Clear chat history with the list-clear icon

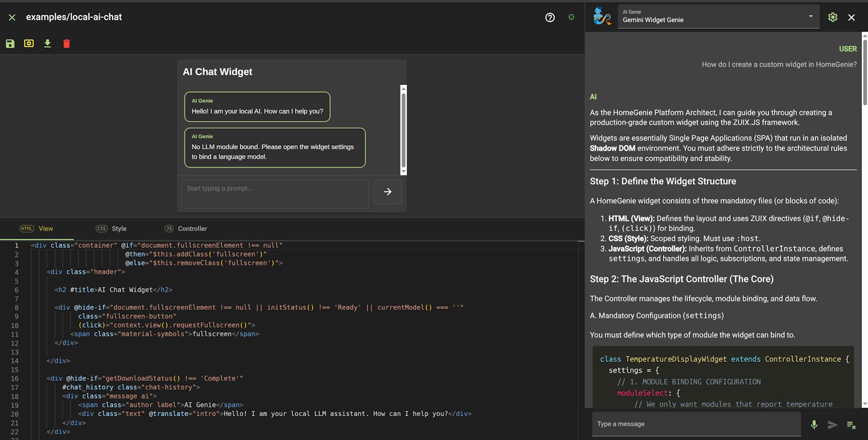pos(851,425)
